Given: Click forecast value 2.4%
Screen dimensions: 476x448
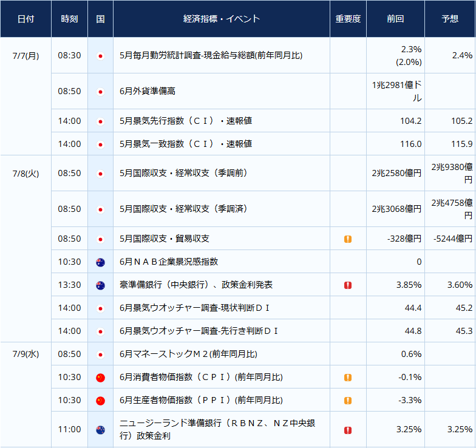Looking at the screenshot, I should coord(463,56).
